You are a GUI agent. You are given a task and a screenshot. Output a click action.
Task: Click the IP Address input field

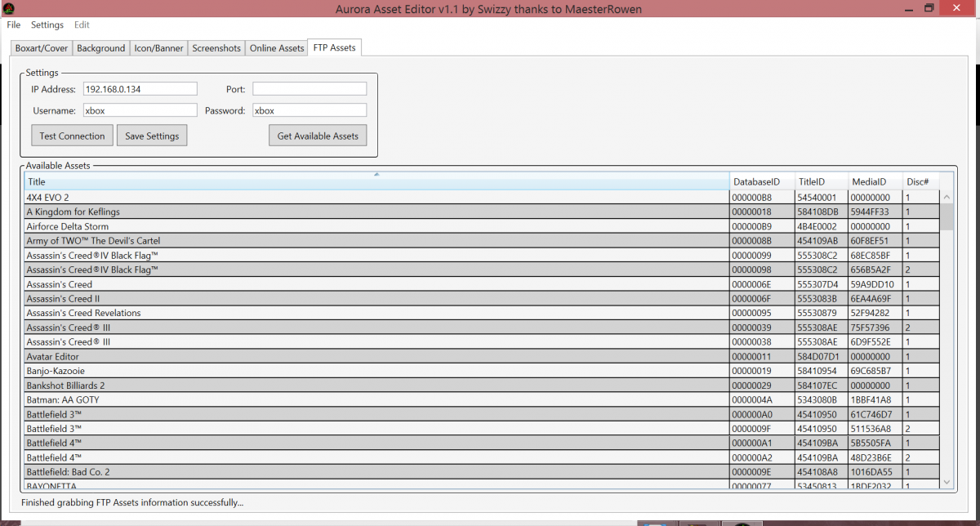click(x=140, y=89)
